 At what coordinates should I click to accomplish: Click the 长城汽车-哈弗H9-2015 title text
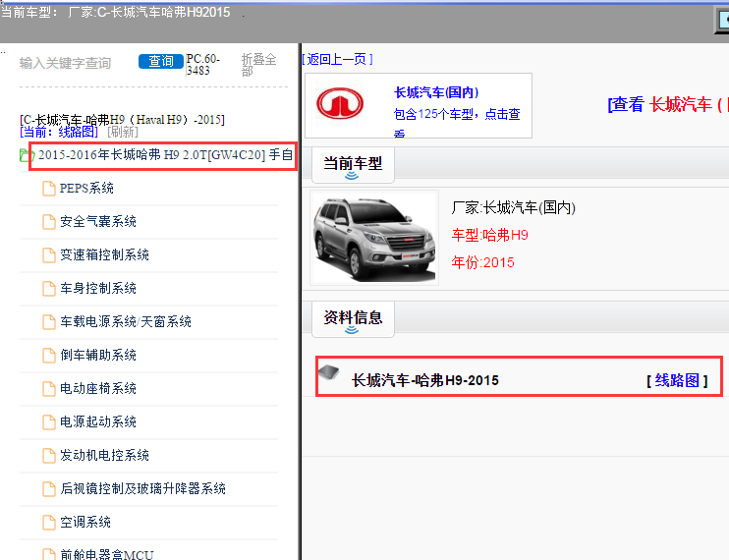[x=425, y=380]
